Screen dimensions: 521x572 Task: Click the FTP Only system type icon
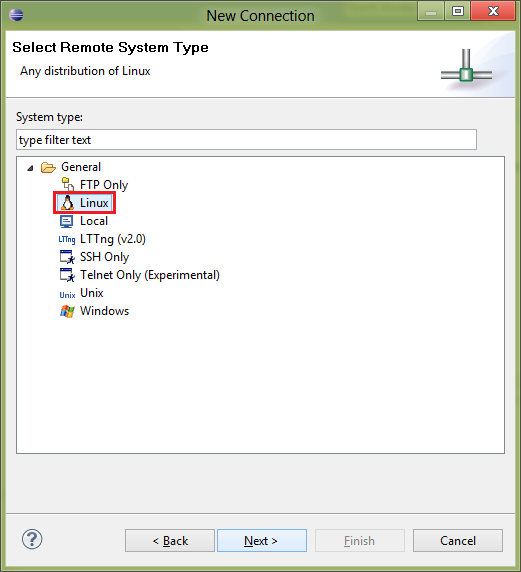tap(67, 185)
